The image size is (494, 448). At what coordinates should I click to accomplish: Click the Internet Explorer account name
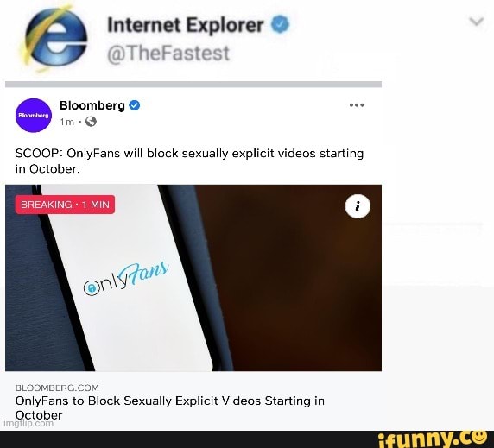(186, 25)
